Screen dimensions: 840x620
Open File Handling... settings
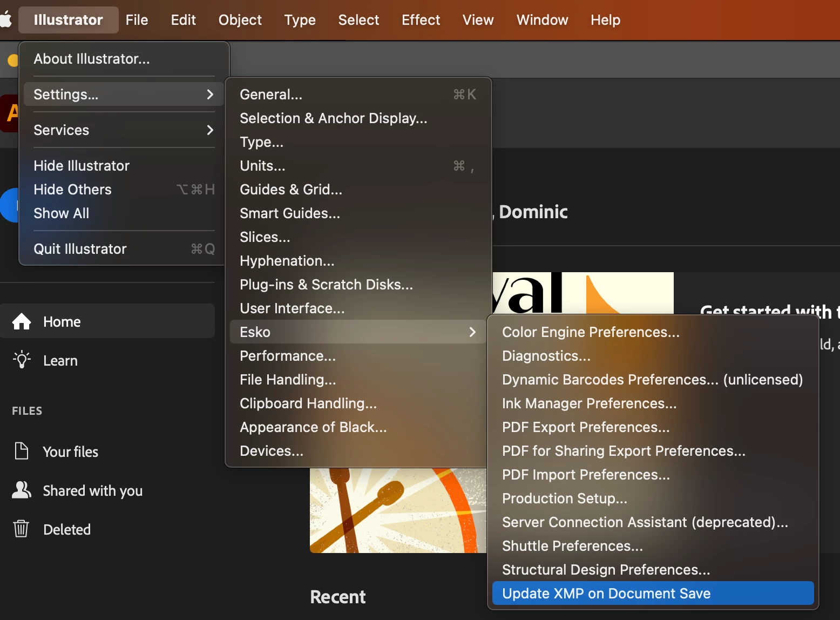pos(358,380)
